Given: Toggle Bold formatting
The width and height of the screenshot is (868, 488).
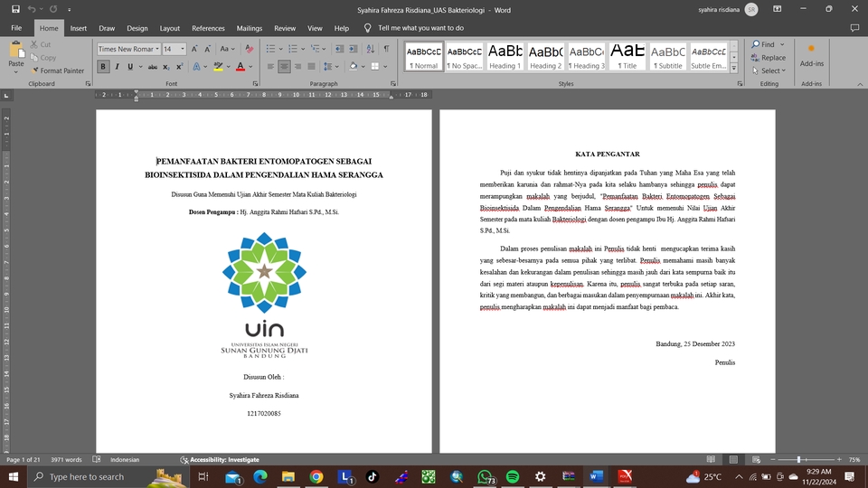Looking at the screenshot, I should [103, 67].
